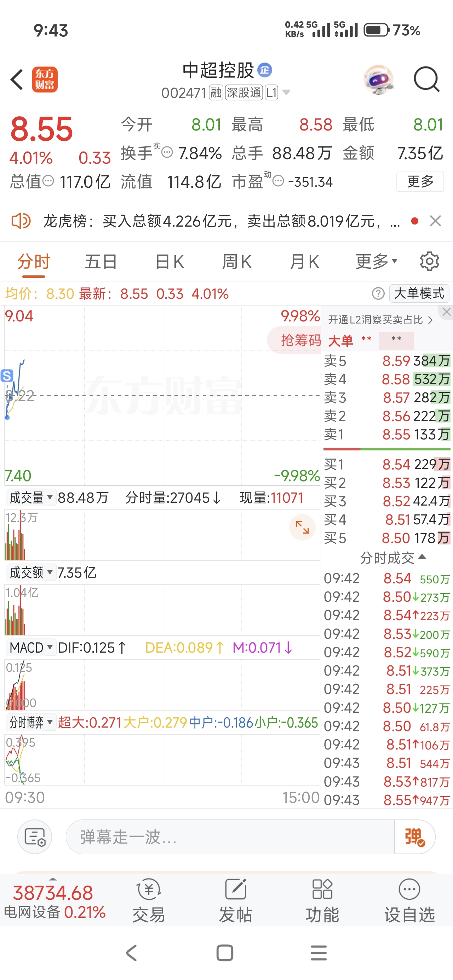Switch to 月K chart tab

click(x=304, y=261)
